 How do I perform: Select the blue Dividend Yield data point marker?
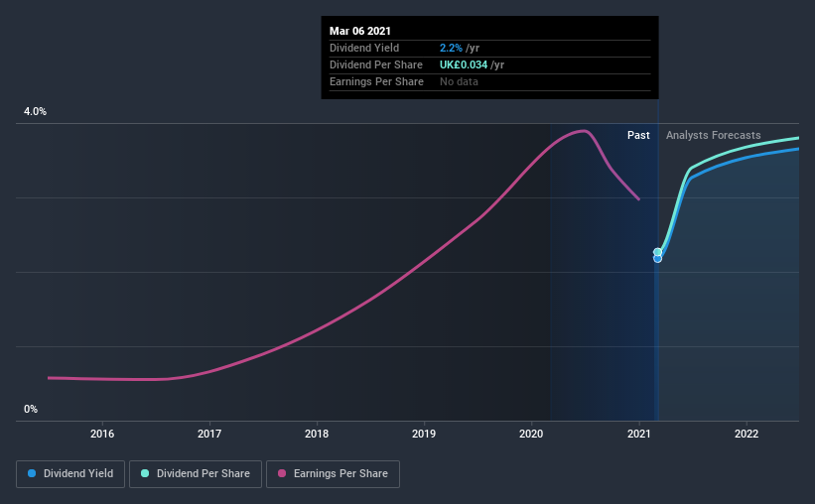657,259
